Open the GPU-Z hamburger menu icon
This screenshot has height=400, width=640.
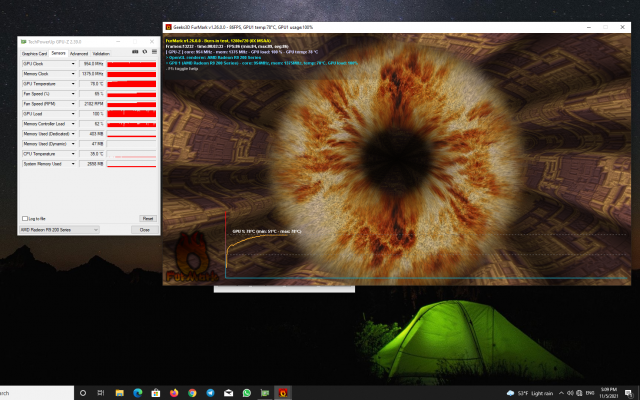click(x=154, y=52)
